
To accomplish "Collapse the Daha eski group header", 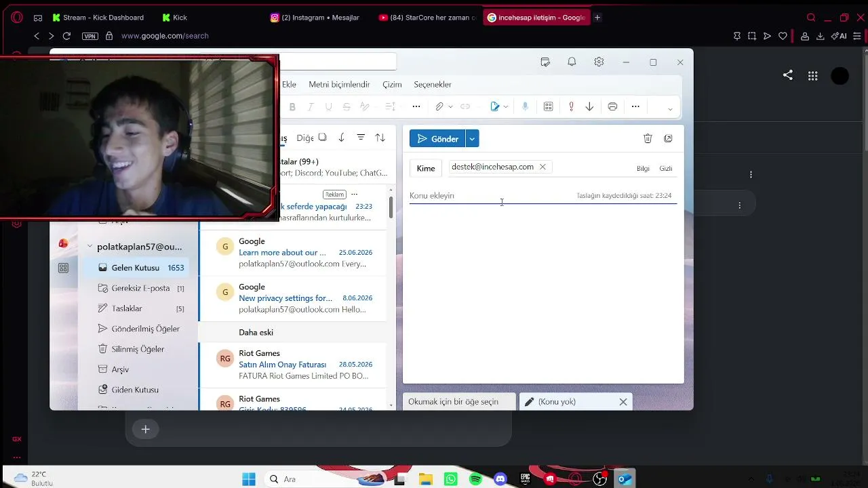I will click(x=293, y=332).
